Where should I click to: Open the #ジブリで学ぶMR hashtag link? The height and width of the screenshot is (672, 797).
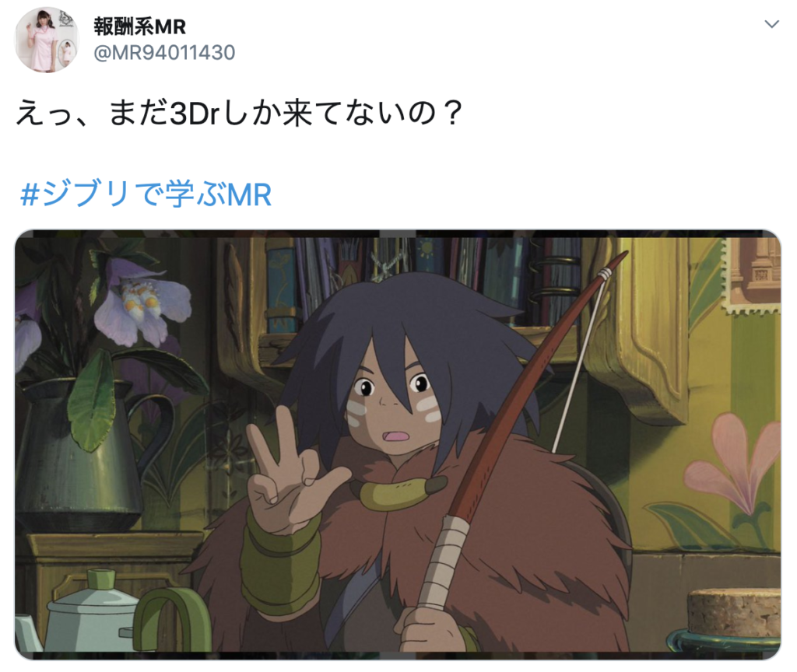pyautogui.click(x=146, y=194)
